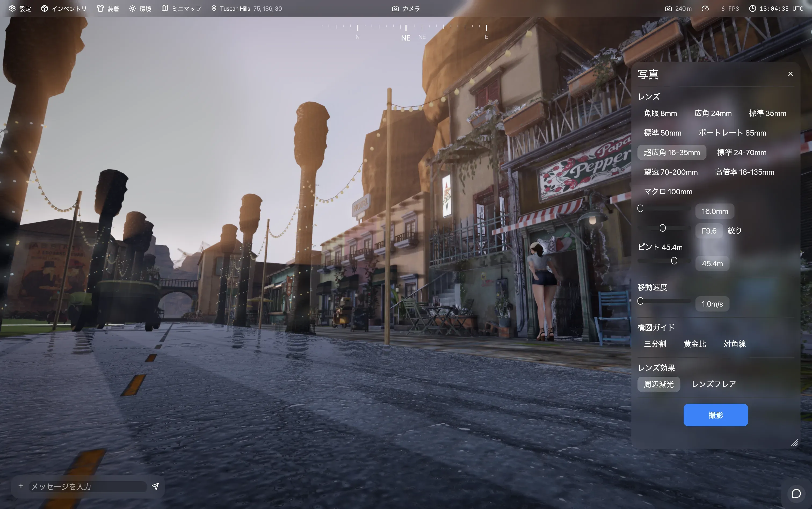812x509 pixels.
Task: Click the F9.6 aperture value field
Action: 709,231
